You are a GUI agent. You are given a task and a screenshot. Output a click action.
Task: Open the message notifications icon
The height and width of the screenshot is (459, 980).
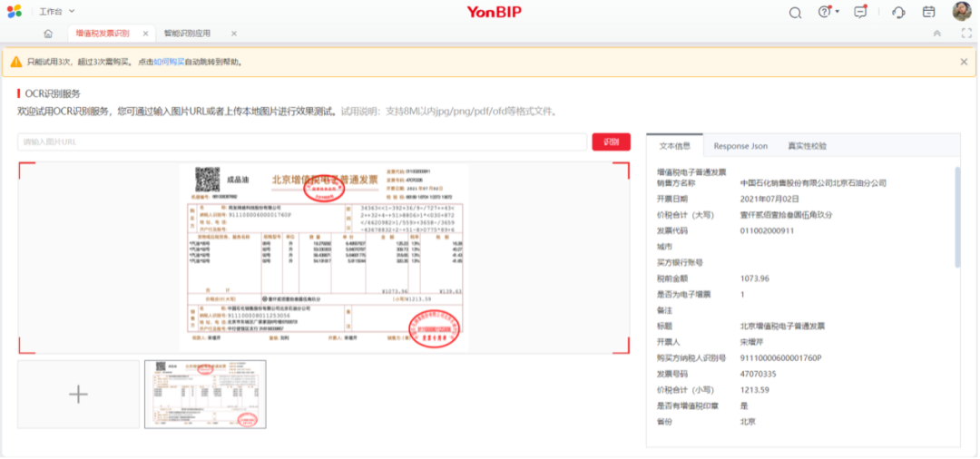(860, 12)
